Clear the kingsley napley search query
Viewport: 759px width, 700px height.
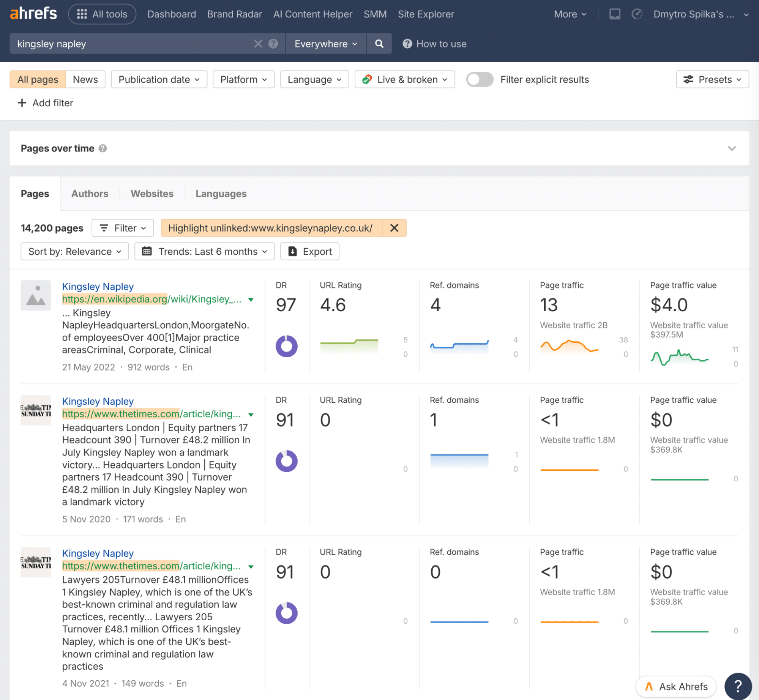pos(258,44)
